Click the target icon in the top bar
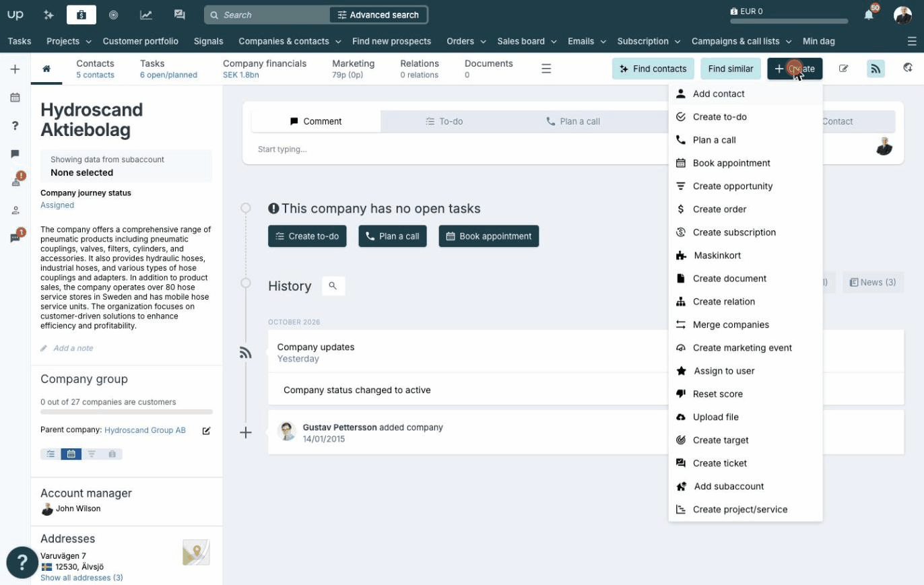 tap(113, 14)
